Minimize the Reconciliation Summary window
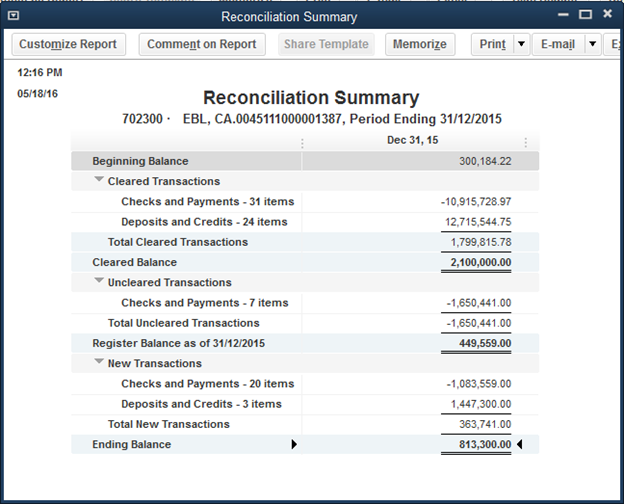Image resolution: width=624 pixels, height=504 pixels. pos(561,14)
